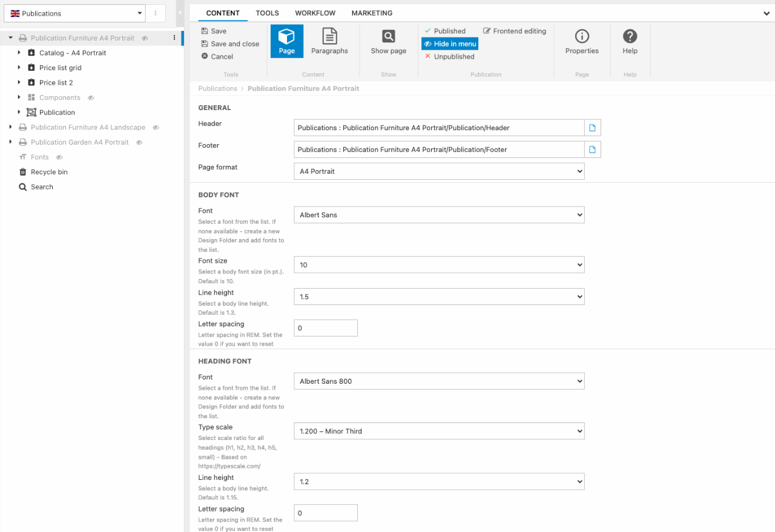Click the body Letter spacing input field
Viewport: 775px width, 532px height.
pyautogui.click(x=326, y=328)
